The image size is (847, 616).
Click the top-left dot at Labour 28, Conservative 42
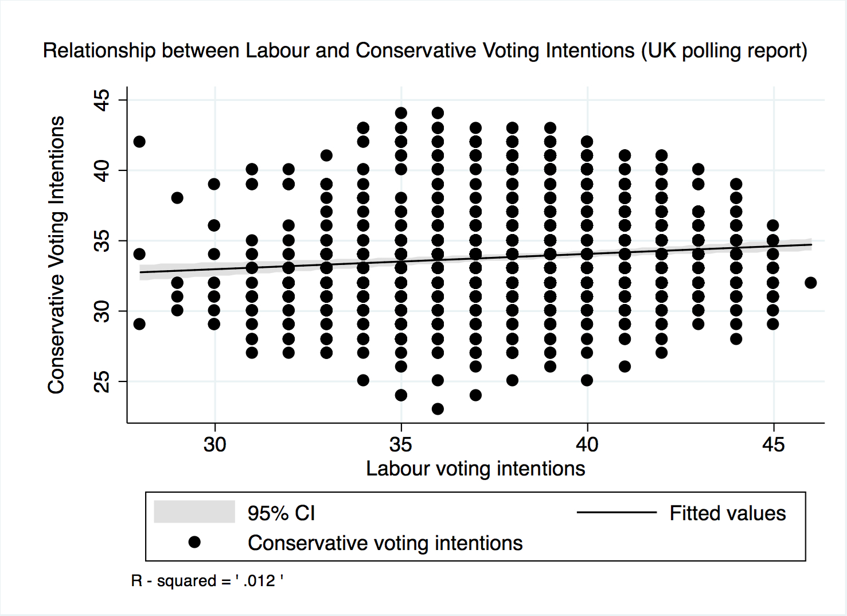coord(139,142)
